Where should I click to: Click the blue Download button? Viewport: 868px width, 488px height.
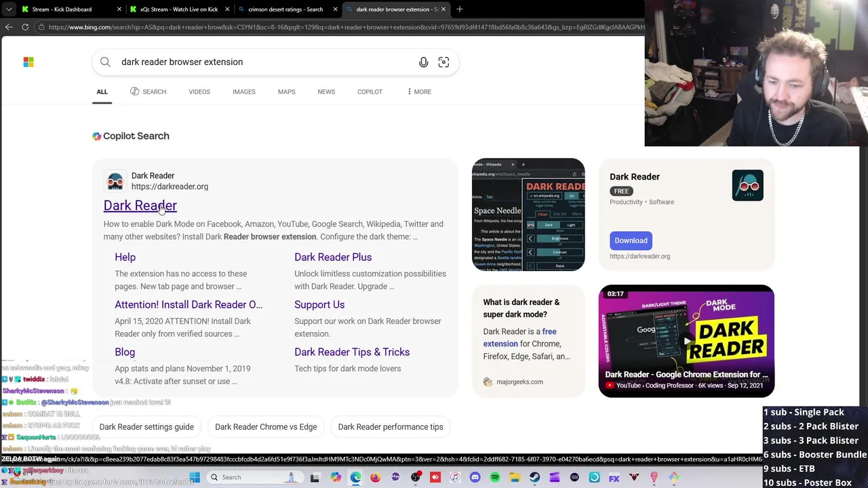tap(631, 241)
